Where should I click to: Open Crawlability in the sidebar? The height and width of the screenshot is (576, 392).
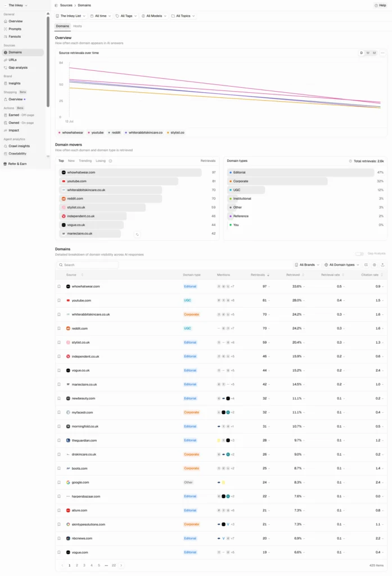click(17, 154)
